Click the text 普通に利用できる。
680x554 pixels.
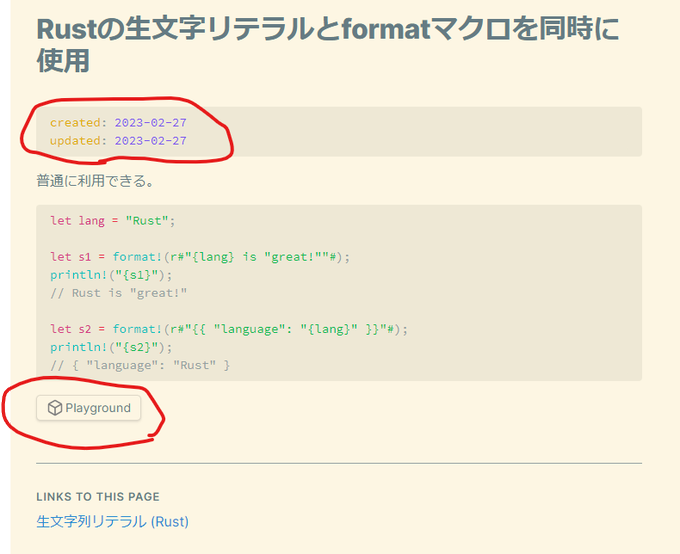click(x=95, y=180)
